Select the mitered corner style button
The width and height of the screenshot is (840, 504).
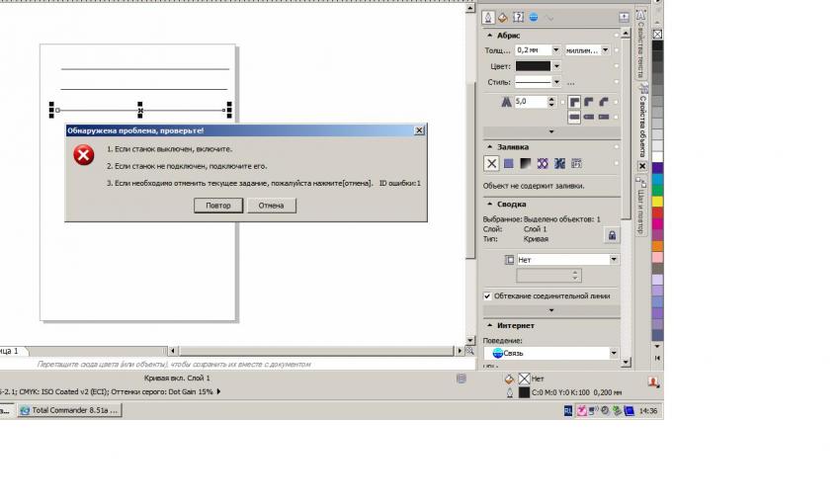574,102
